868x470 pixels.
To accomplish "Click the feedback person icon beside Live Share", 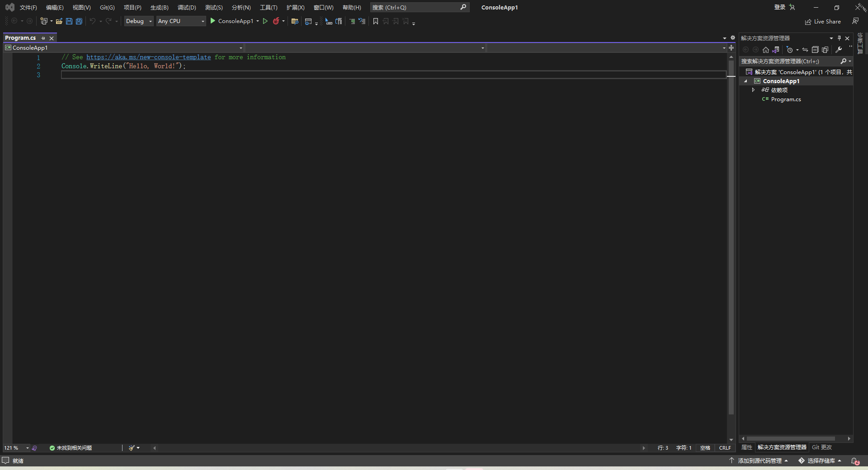I will click(855, 21).
